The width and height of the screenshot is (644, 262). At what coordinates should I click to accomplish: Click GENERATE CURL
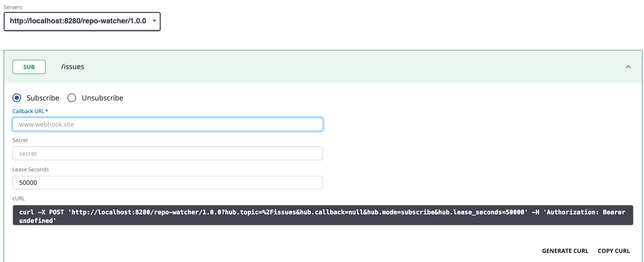point(565,251)
